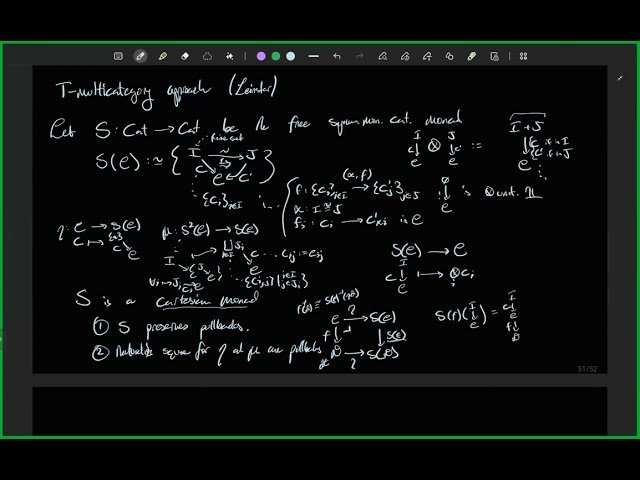Toggle the page lock icon

click(x=494, y=56)
